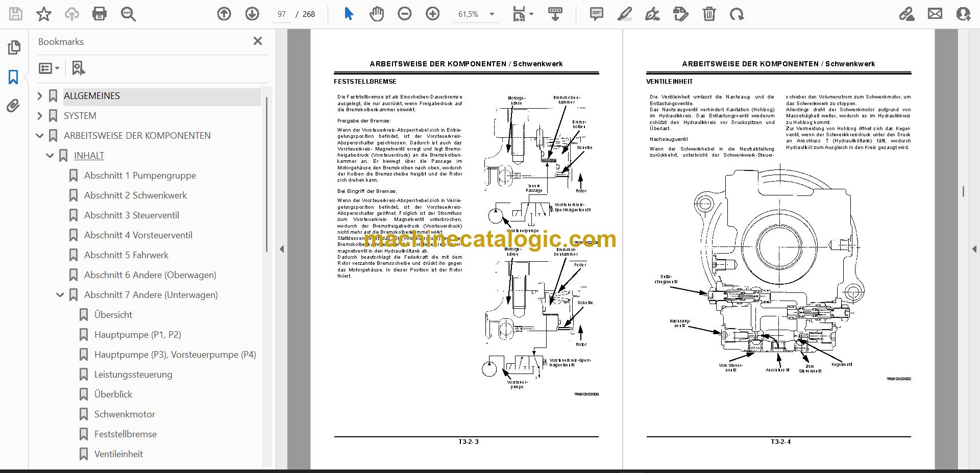Go to previous page with up arrow
Viewport: 980px width, 473px height.
224,14
